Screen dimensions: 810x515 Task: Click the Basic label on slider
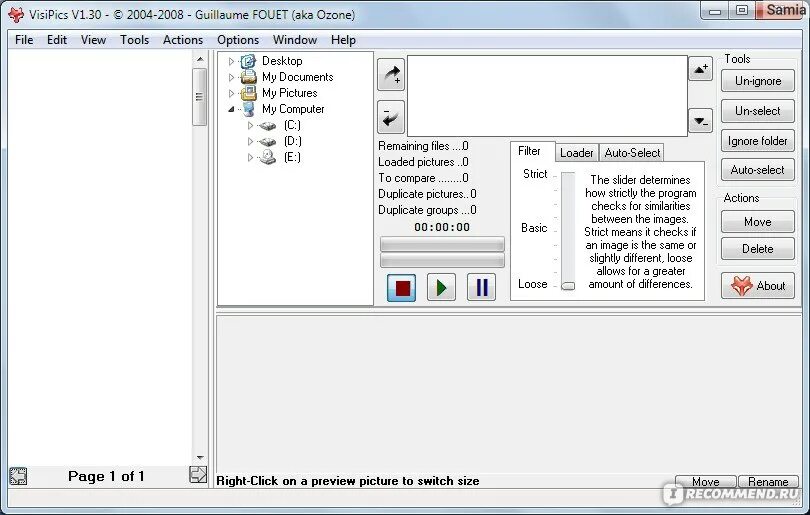click(x=534, y=228)
